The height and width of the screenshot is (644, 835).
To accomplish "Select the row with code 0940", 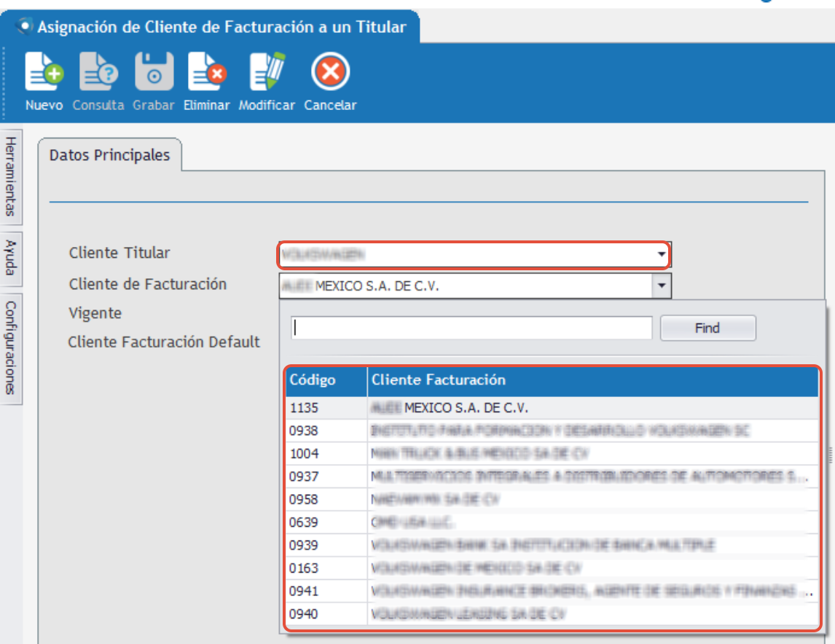I will (552, 613).
